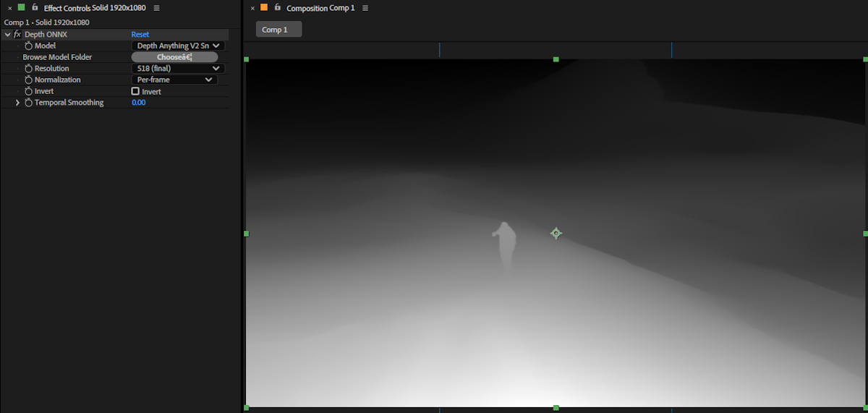Open the Resolution dropdown

coord(178,69)
